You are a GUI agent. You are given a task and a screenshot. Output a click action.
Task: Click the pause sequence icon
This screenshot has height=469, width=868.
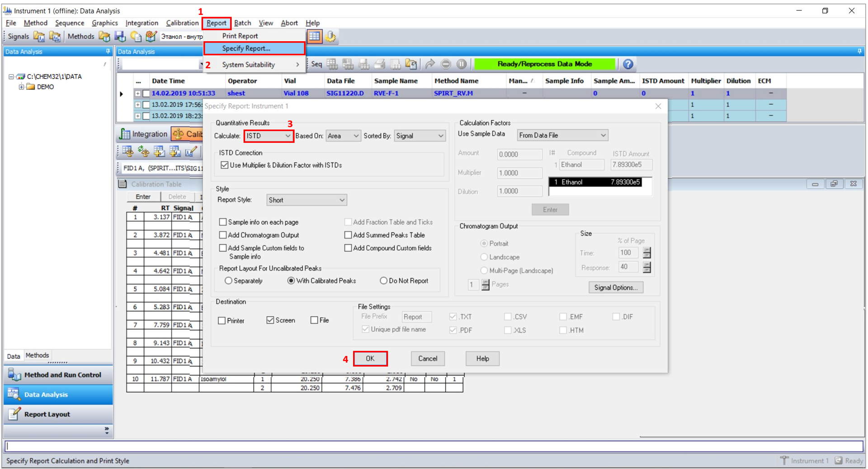point(461,64)
